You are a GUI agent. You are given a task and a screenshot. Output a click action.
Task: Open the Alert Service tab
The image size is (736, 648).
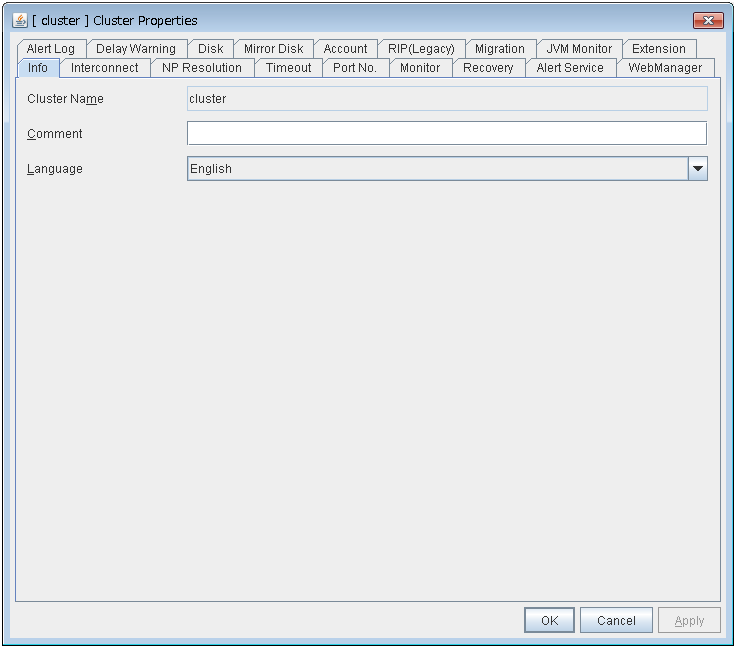[x=570, y=68]
